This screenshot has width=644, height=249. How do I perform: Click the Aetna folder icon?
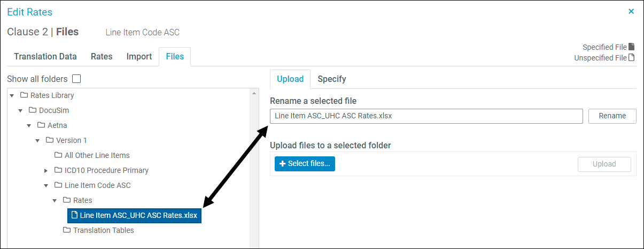tap(41, 125)
